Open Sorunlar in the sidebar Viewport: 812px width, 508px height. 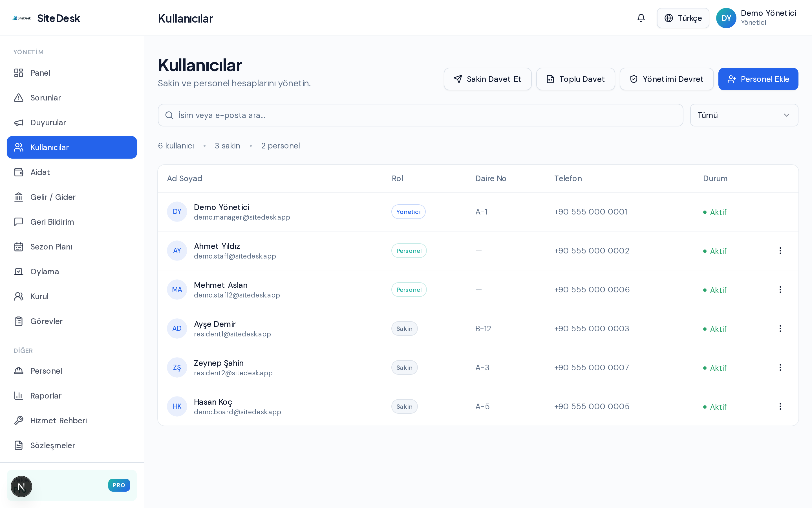click(x=72, y=98)
